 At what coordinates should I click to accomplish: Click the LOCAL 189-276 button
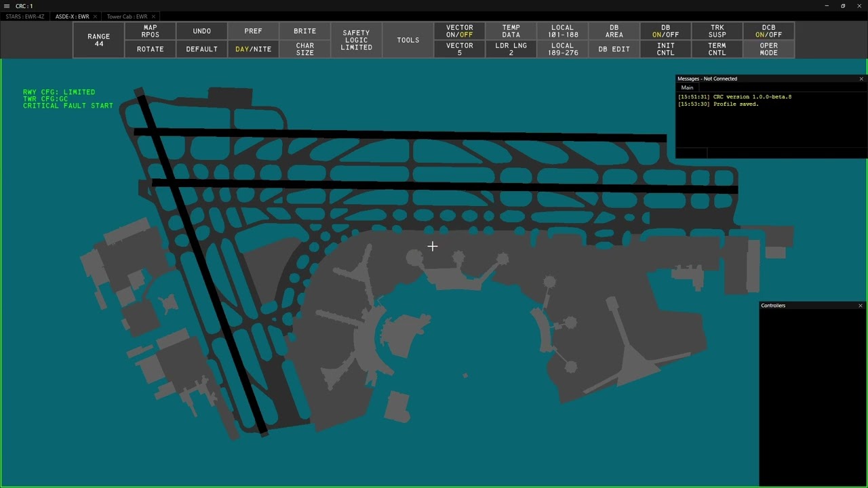[x=562, y=49]
